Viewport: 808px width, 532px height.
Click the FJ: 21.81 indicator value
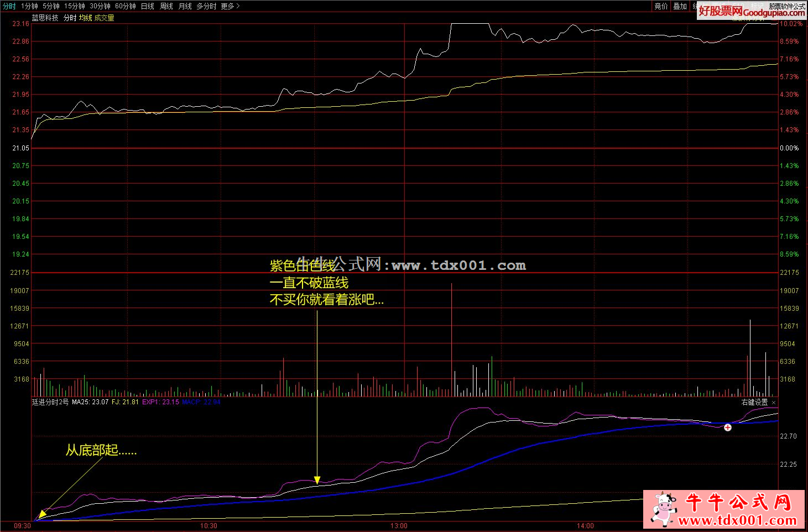click(126, 402)
